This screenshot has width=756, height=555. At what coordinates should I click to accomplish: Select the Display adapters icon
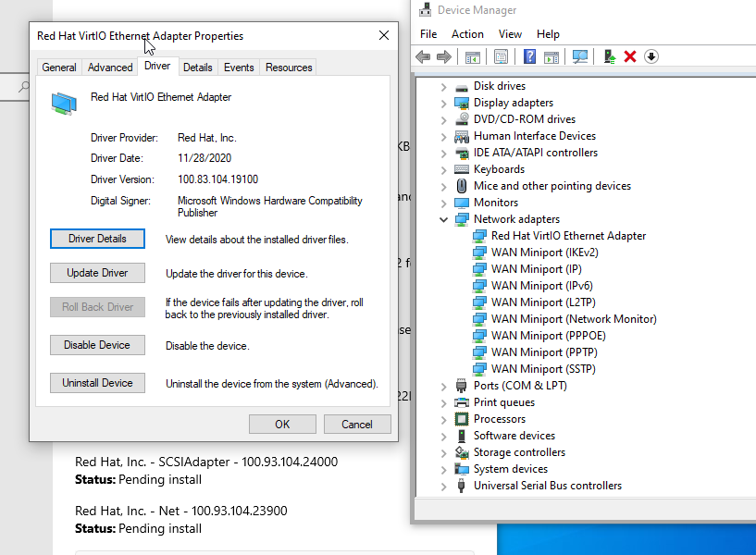point(462,103)
